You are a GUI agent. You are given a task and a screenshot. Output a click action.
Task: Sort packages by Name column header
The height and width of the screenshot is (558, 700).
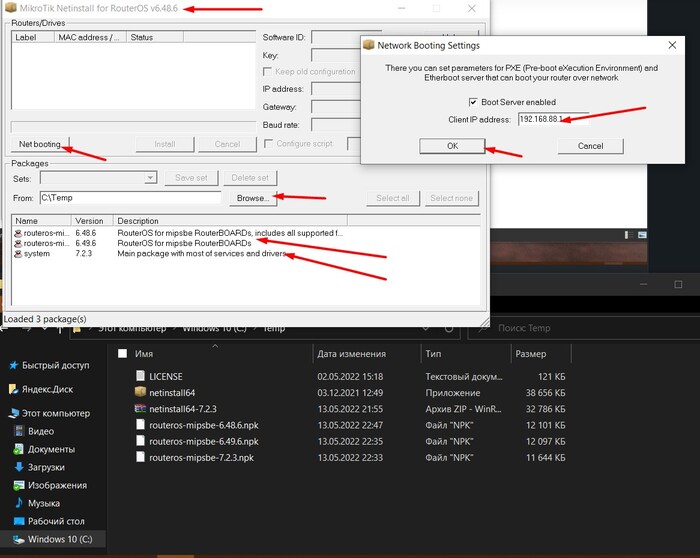point(41,221)
